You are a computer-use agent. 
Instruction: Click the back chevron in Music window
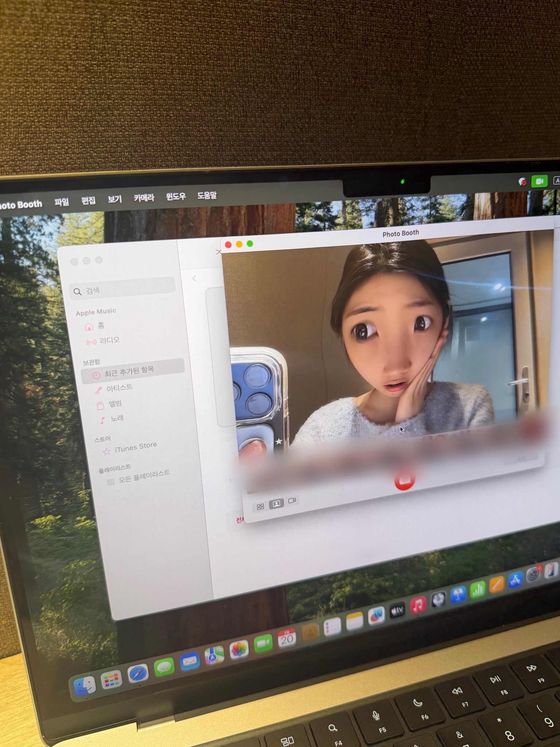click(195, 279)
